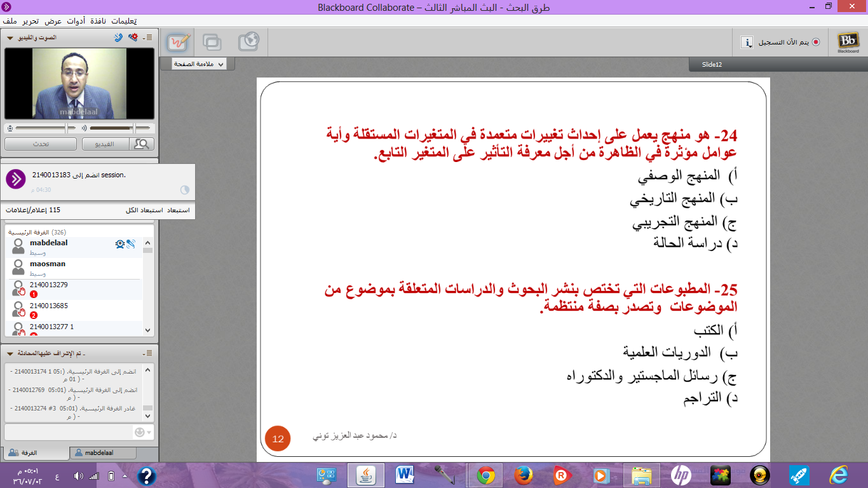
Task: Click mabdelaal's telephone status icon
Action: click(x=130, y=243)
